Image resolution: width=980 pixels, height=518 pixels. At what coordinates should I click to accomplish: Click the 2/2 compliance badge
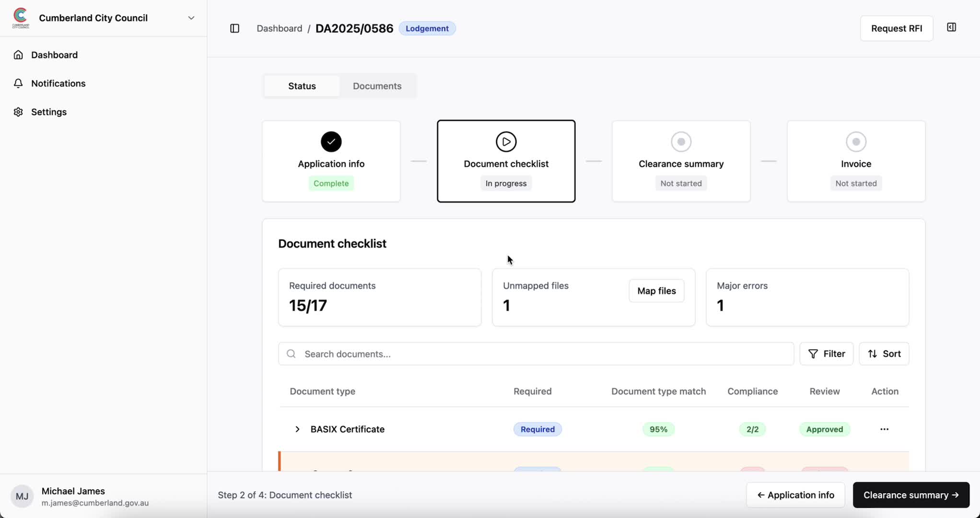[x=753, y=429]
